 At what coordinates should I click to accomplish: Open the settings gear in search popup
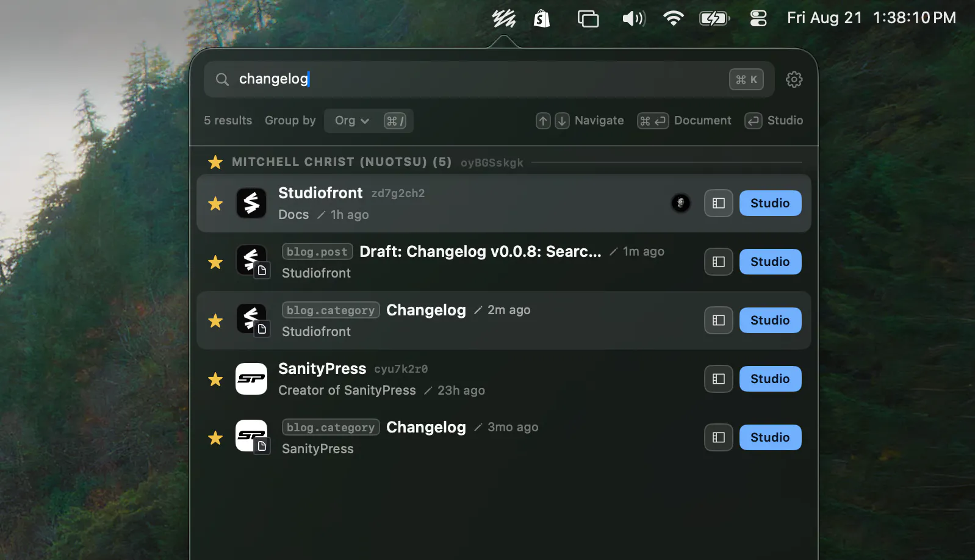pyautogui.click(x=794, y=79)
